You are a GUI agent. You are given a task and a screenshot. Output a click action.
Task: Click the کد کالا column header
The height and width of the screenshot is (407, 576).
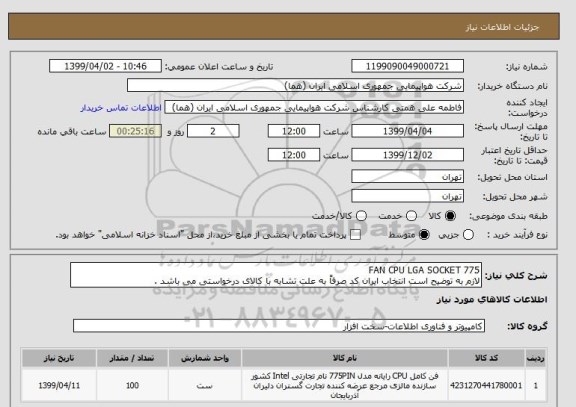click(486, 358)
